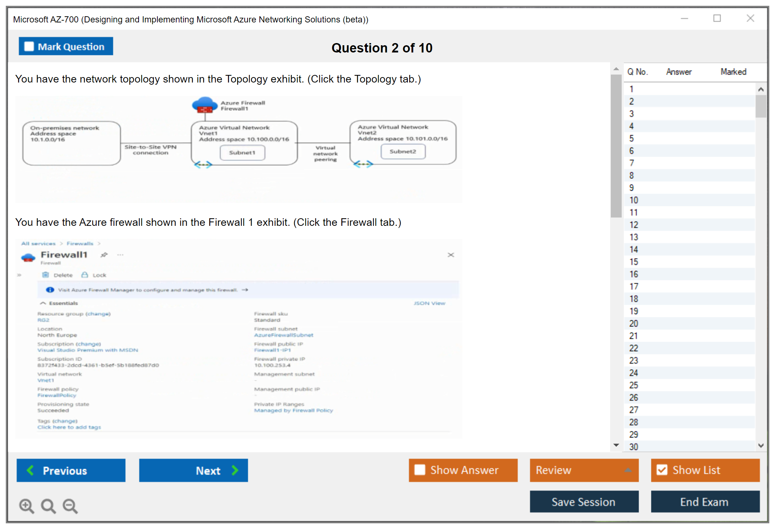
Task: Toggle the Show Answer checkbox
Action: (x=420, y=470)
